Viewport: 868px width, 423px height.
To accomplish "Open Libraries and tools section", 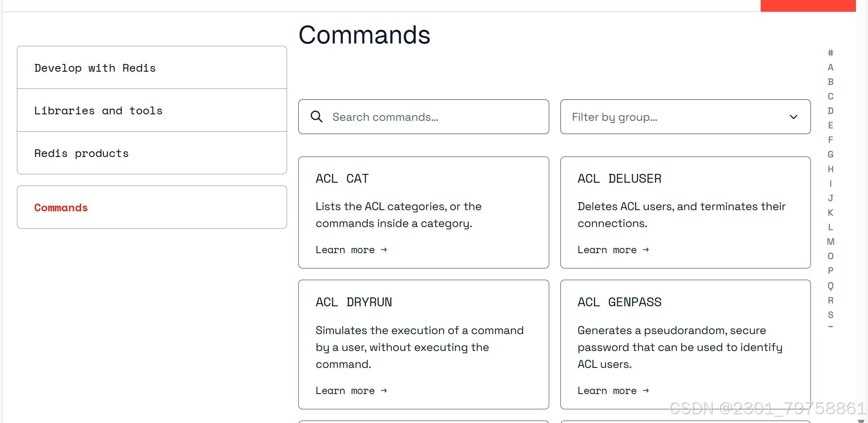I will 98,111.
